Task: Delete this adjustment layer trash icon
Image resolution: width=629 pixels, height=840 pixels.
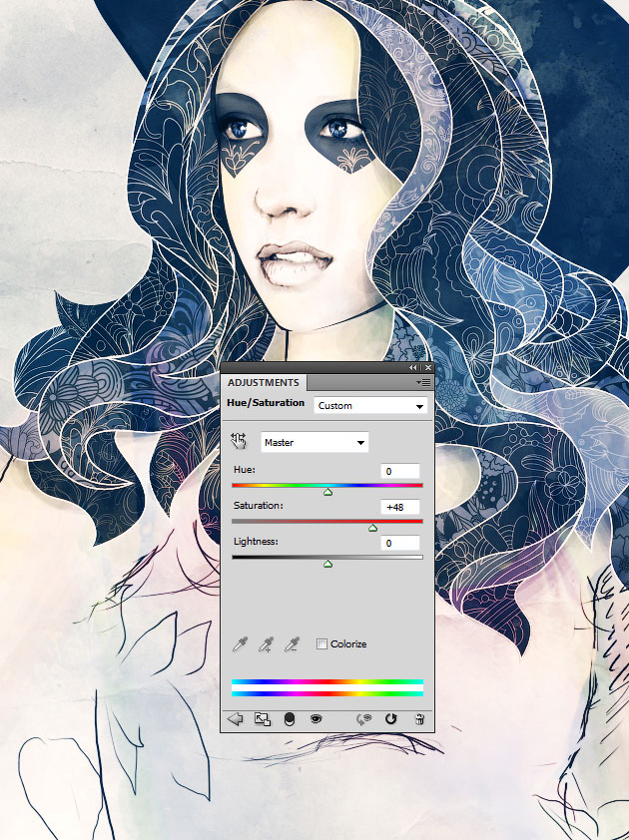Action: point(420,719)
